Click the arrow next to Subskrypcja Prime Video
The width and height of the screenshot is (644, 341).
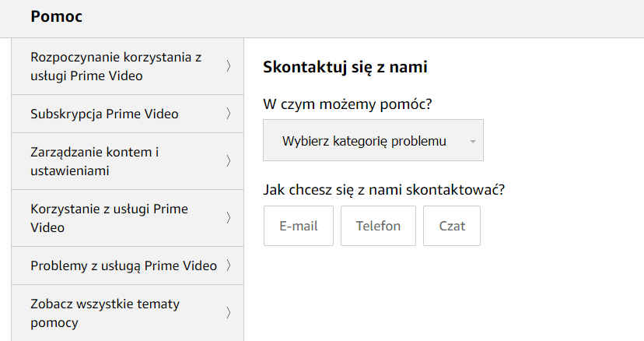point(229,114)
